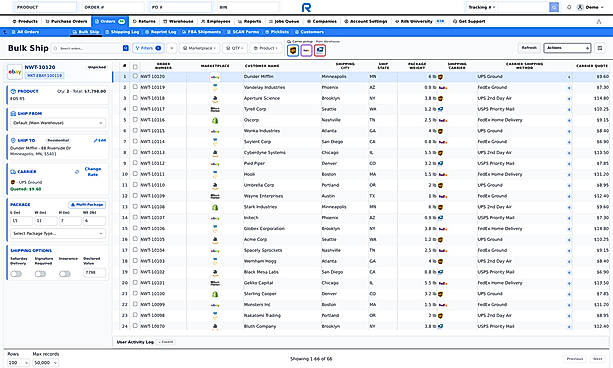Screen dimensions: 613x368
Task: Select the UPS carrier filter icon
Action: pos(293,50)
